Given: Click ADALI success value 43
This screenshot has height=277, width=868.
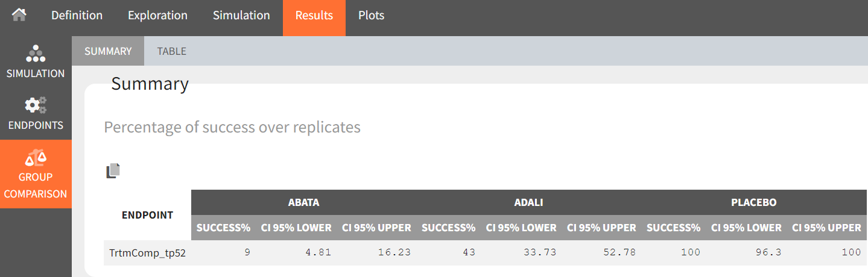Looking at the screenshot, I should (x=469, y=252).
